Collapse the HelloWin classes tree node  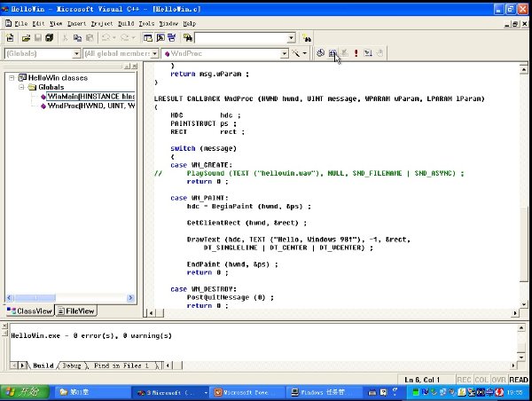click(12, 78)
